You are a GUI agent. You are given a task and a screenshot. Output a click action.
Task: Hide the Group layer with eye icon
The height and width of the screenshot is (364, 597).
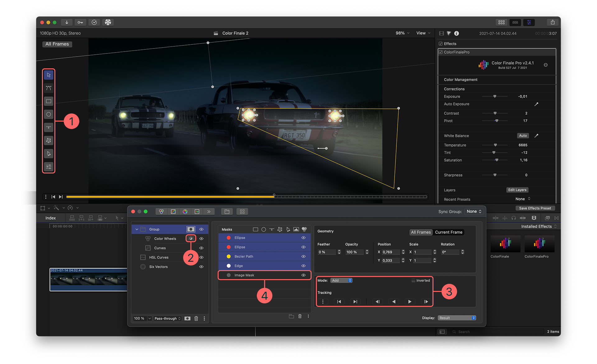point(201,229)
